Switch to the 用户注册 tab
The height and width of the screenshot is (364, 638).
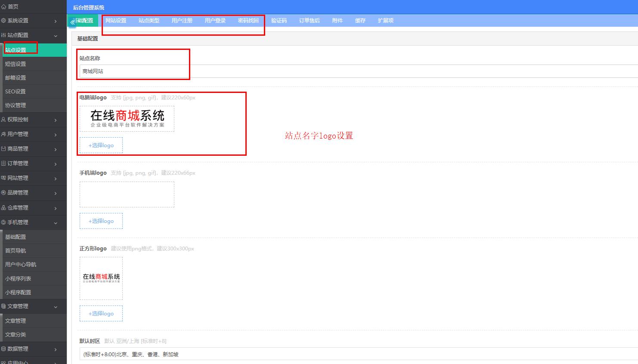tap(182, 21)
